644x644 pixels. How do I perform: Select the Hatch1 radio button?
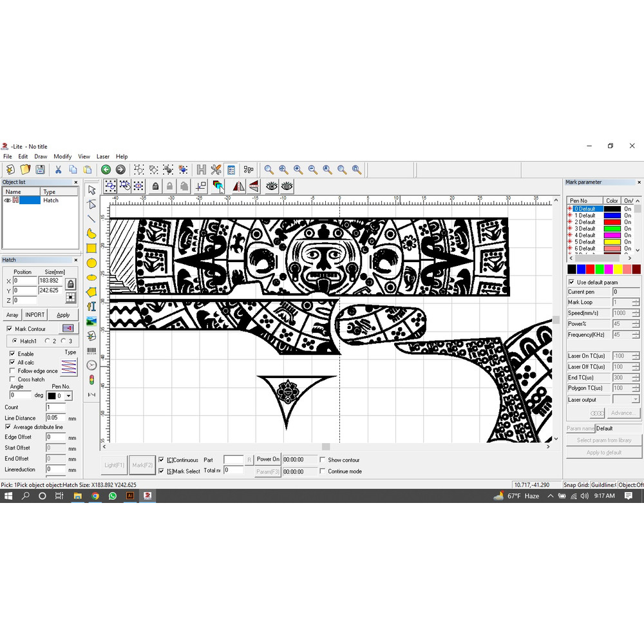(x=15, y=341)
